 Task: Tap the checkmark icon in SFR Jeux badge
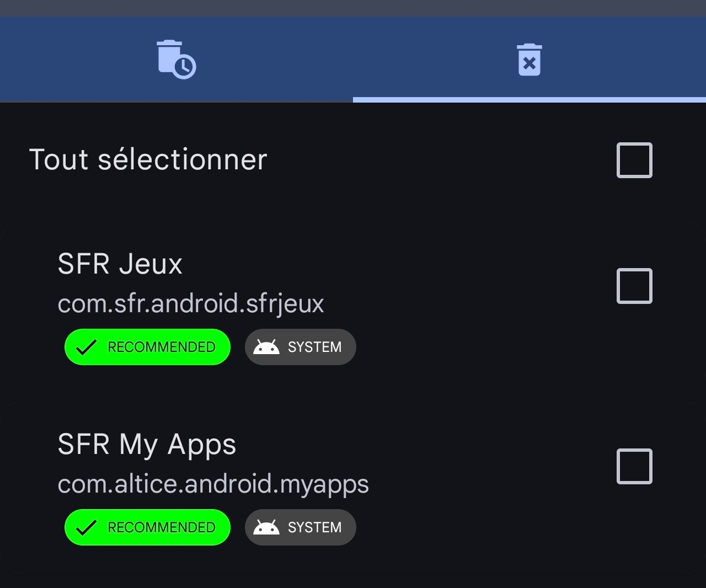(86, 348)
